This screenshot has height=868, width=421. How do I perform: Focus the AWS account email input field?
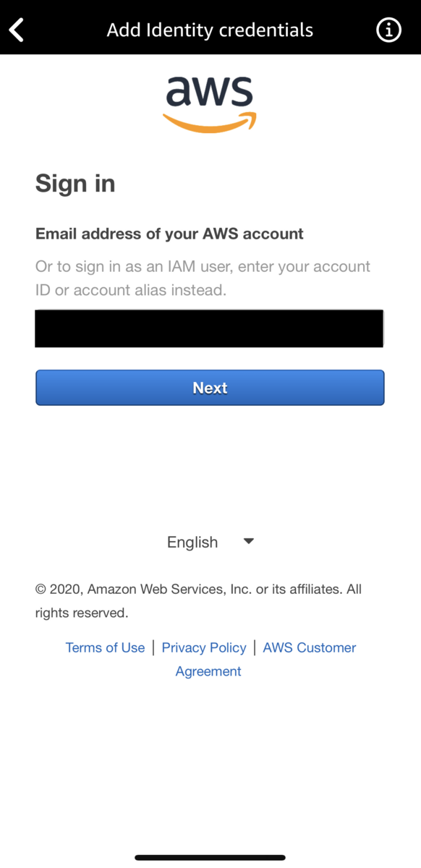[210, 328]
